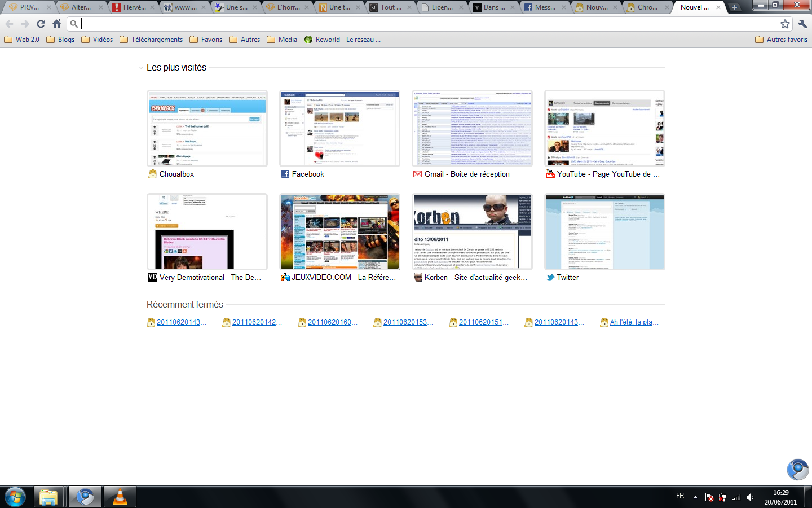The image size is (812, 508).
Task: Click the back navigation arrow
Action: click(10, 24)
